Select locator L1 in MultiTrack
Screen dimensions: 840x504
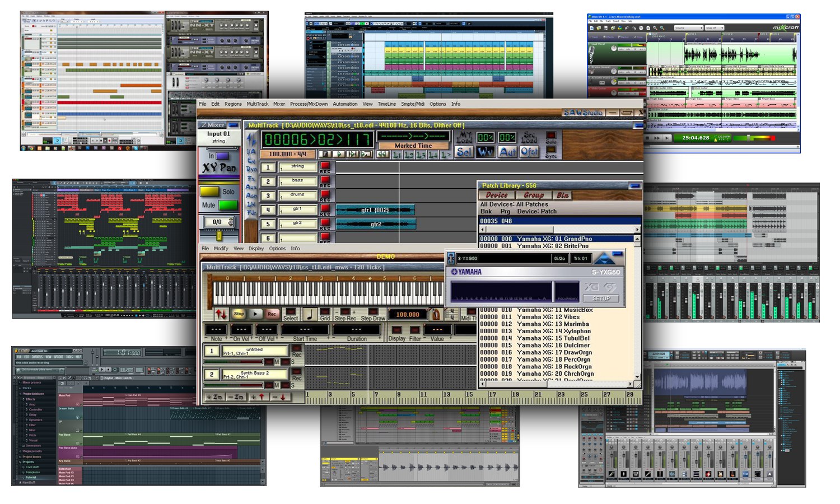(397, 155)
